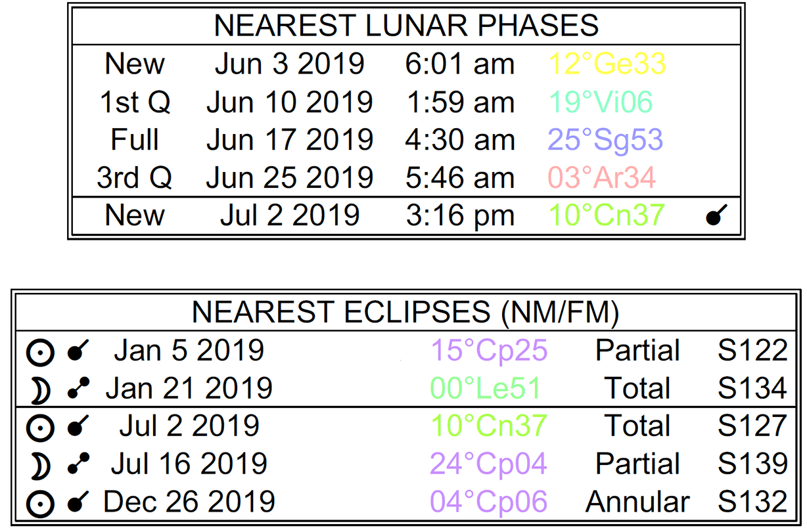Click the conjunction symbol beside Dec 26 2019
807x532 pixels.
tap(79, 504)
